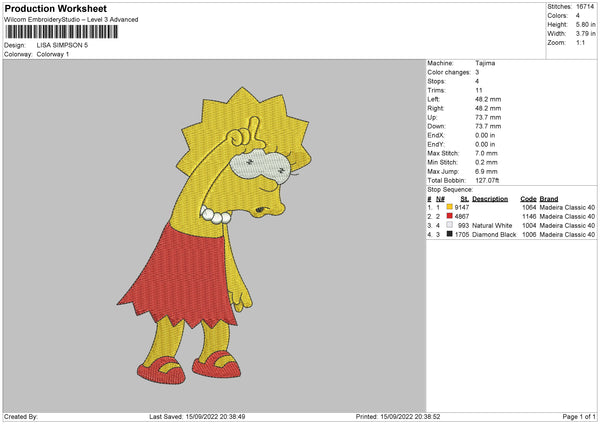Click thread code '1006' in row 4
The image size is (600, 424).
(x=529, y=235)
